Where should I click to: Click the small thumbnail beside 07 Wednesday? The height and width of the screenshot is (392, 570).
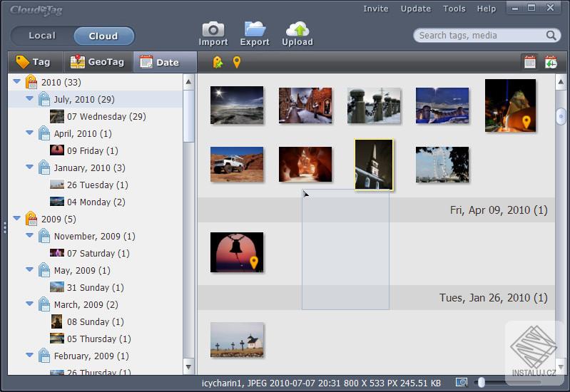pos(56,116)
